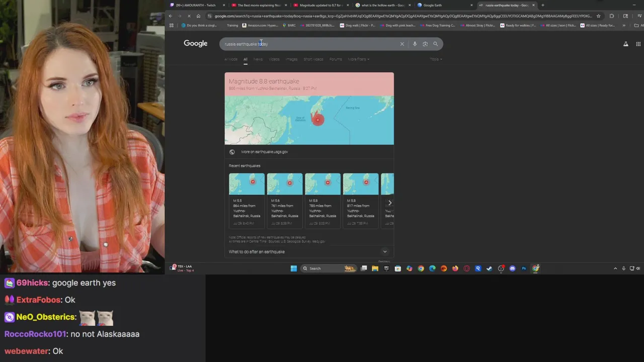Select the News search tab
The image size is (644, 362).
point(258,59)
